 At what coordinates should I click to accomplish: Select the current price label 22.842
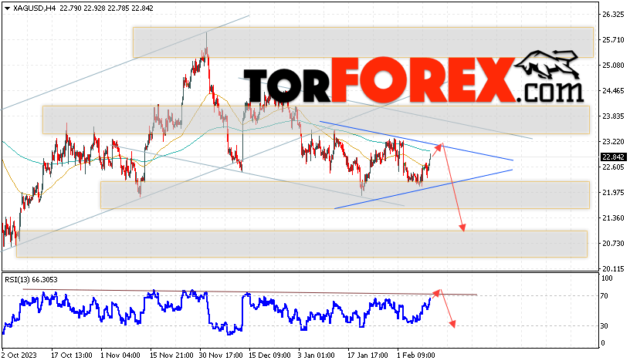(613, 157)
